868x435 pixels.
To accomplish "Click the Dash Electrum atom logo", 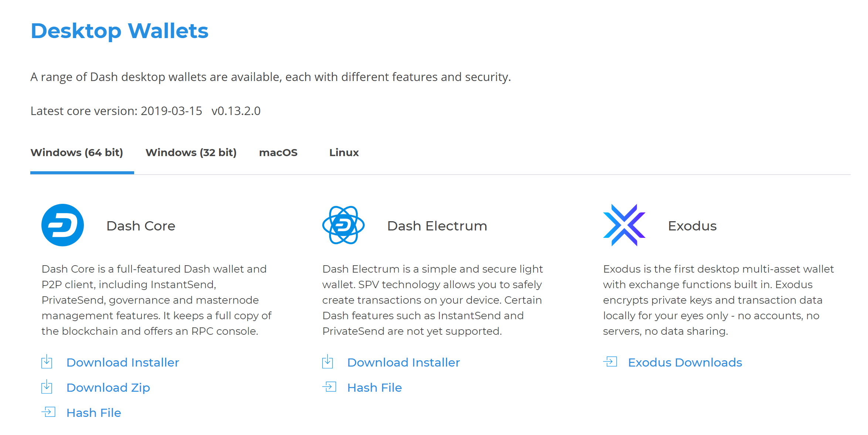I will click(343, 225).
